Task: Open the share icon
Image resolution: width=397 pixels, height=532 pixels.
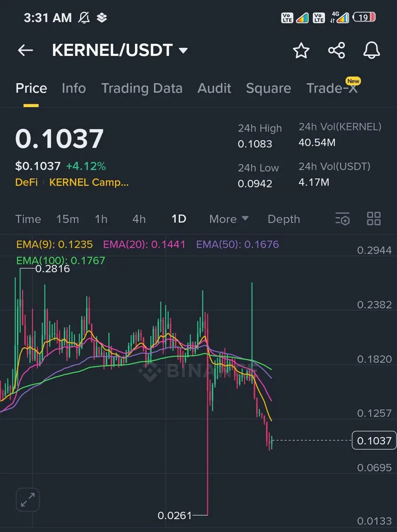Action: point(337,51)
